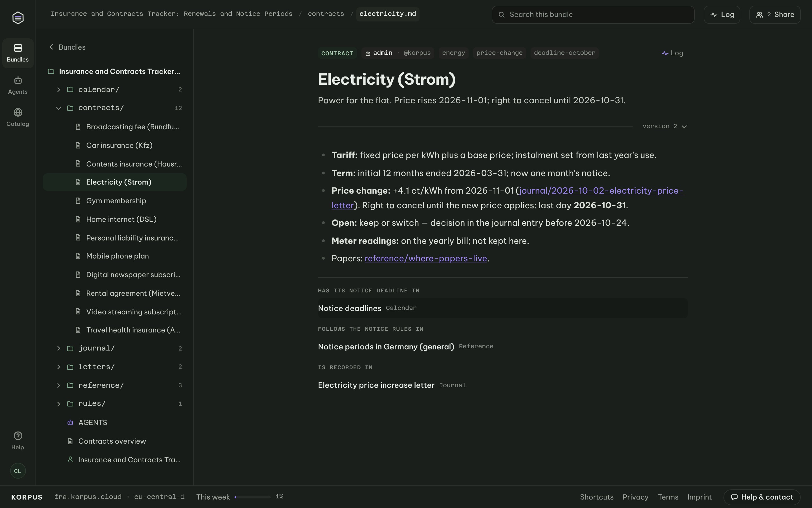Click the Korpus logo icon
812x508 pixels.
[x=18, y=17]
